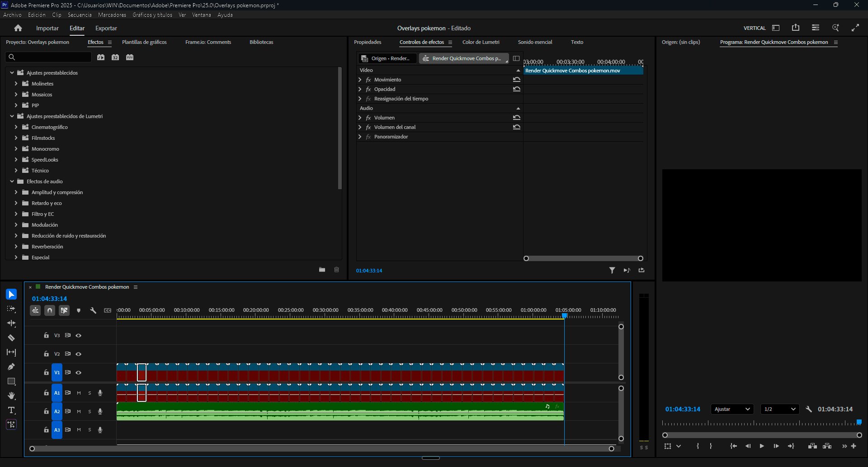Click the Home icon

click(18, 28)
